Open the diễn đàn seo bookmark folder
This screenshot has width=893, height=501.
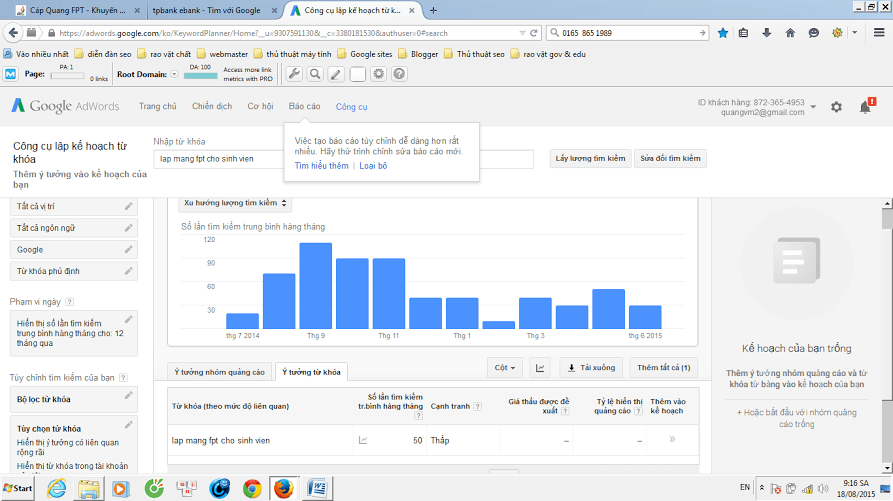[103, 54]
